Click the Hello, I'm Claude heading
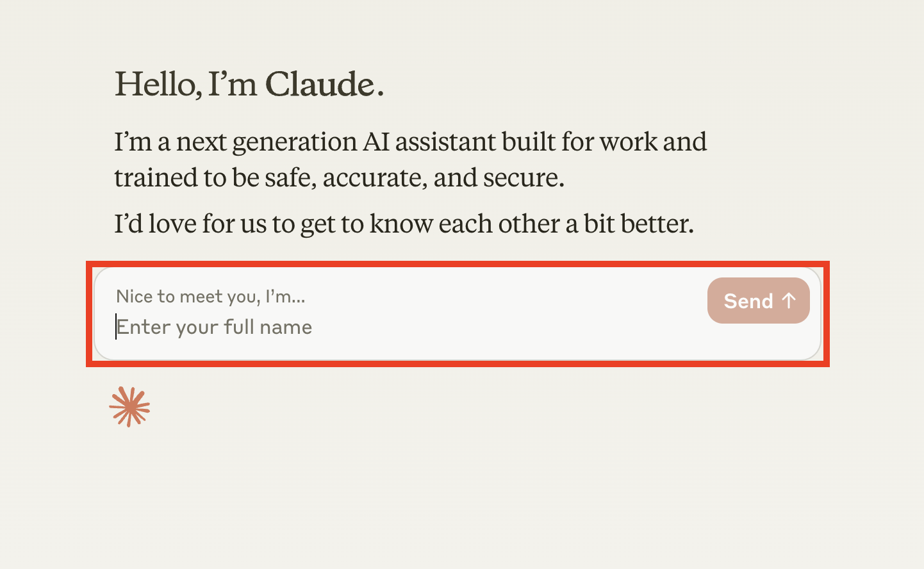924x569 pixels. [x=250, y=84]
